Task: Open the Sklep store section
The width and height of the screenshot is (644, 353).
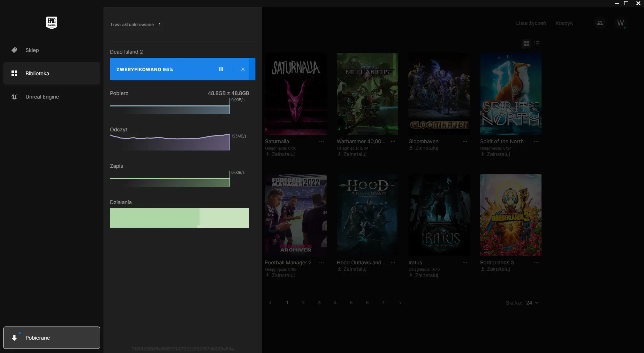Action: coord(52,50)
